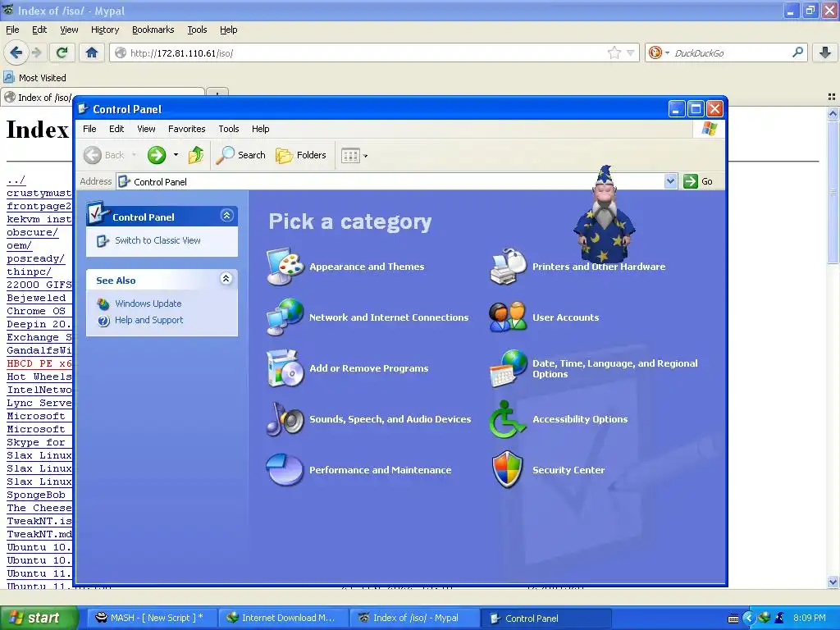Open the Control Panel address bar dropdown

tap(670, 181)
